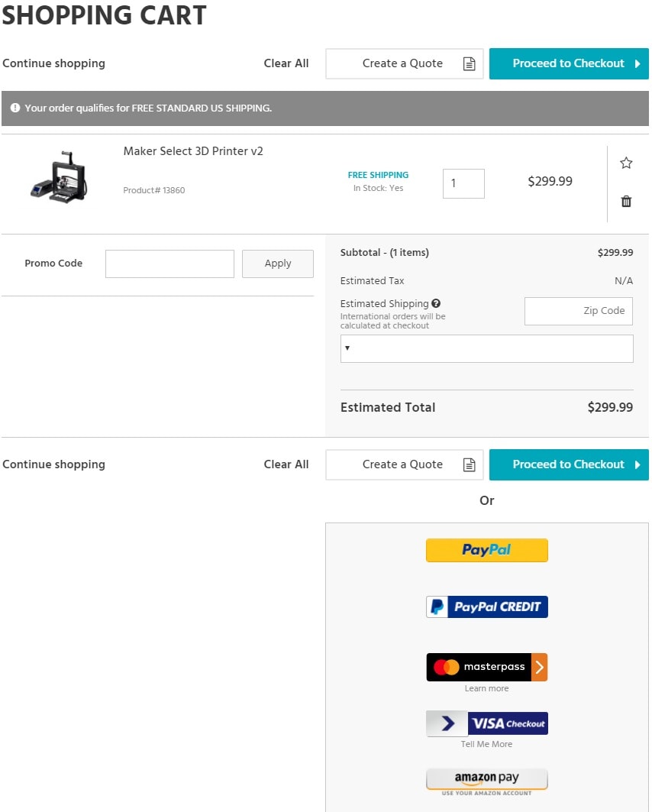Choose PayPal CREDIT payment option
Viewport: 652px width, 812px height.
coord(486,607)
